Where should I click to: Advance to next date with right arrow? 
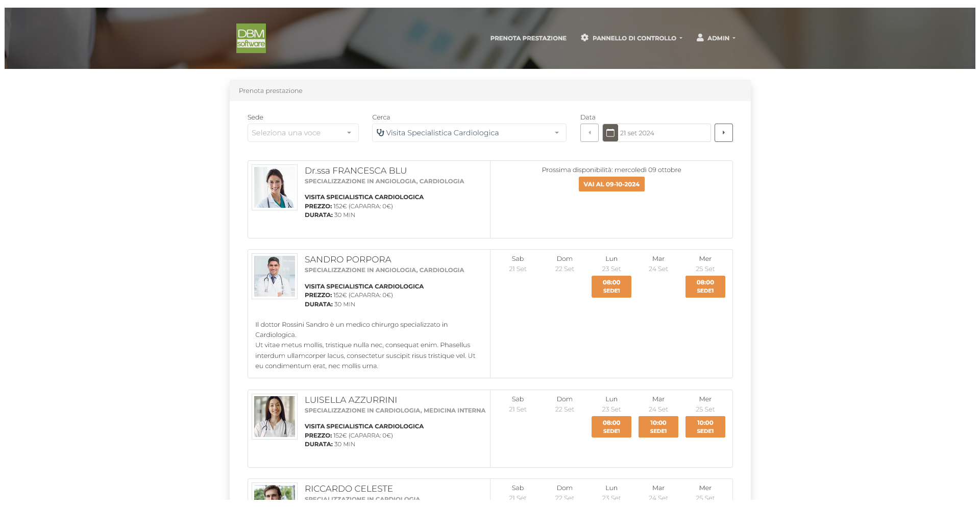click(x=723, y=133)
